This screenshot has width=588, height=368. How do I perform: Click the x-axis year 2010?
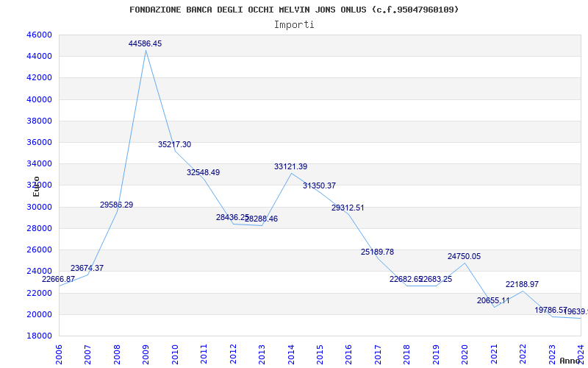[x=175, y=354]
